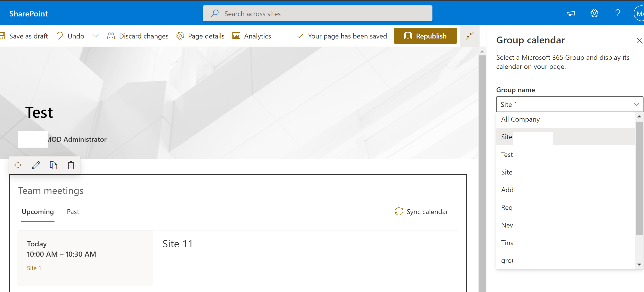This screenshot has width=644, height=292.
Task: Click the move widget icon
Action: (x=18, y=165)
